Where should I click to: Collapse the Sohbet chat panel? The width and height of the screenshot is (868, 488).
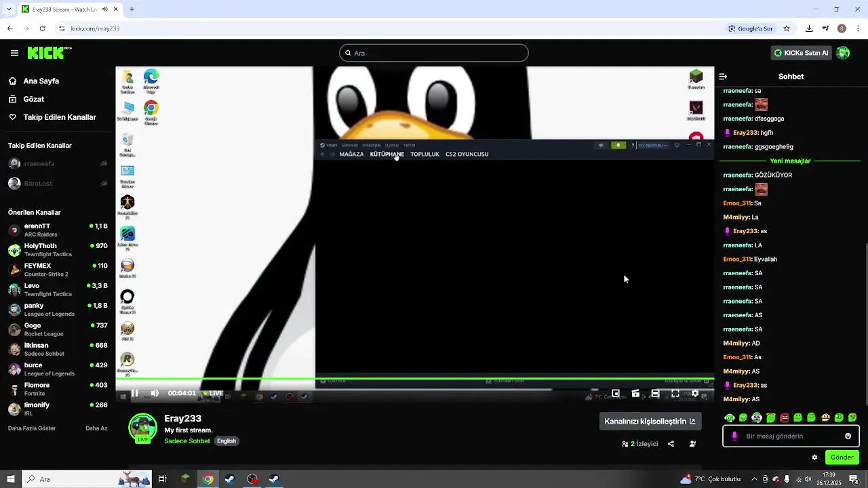point(723,77)
